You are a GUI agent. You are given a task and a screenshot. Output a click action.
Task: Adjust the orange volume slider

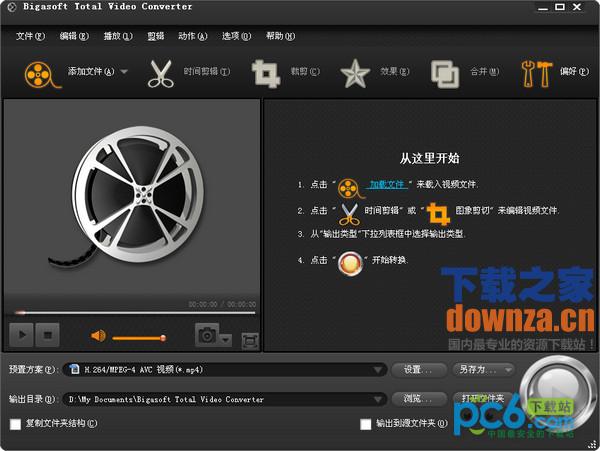pyautogui.click(x=139, y=338)
